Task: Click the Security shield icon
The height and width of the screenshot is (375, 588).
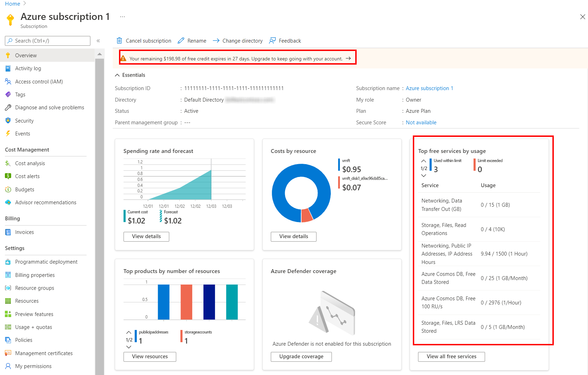Action: (x=8, y=120)
